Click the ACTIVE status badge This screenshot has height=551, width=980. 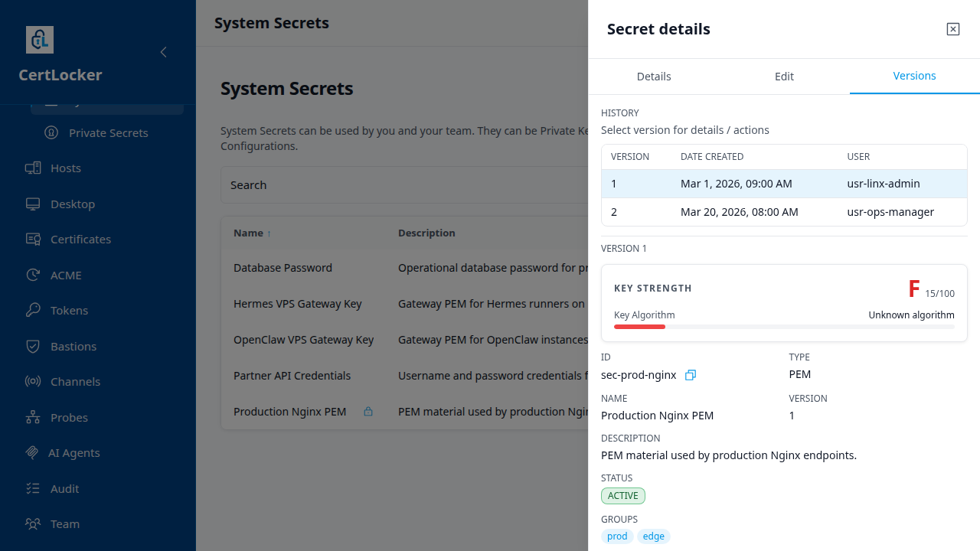point(623,496)
